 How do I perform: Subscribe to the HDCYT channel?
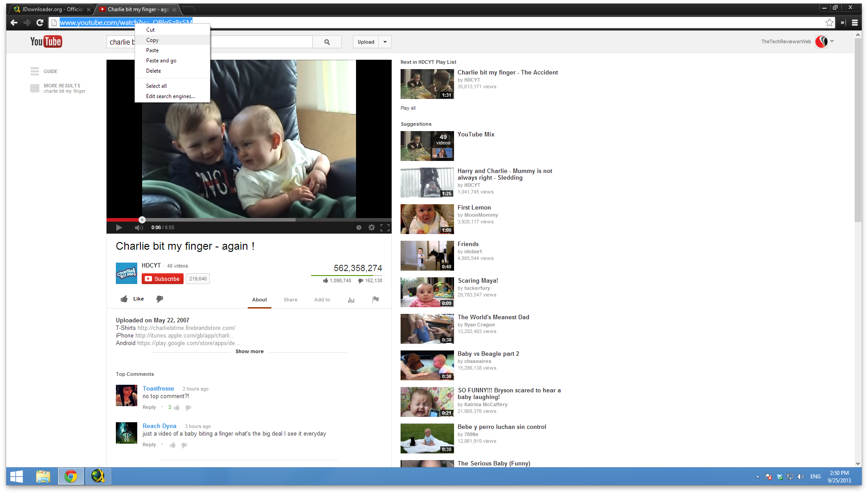tap(162, 278)
